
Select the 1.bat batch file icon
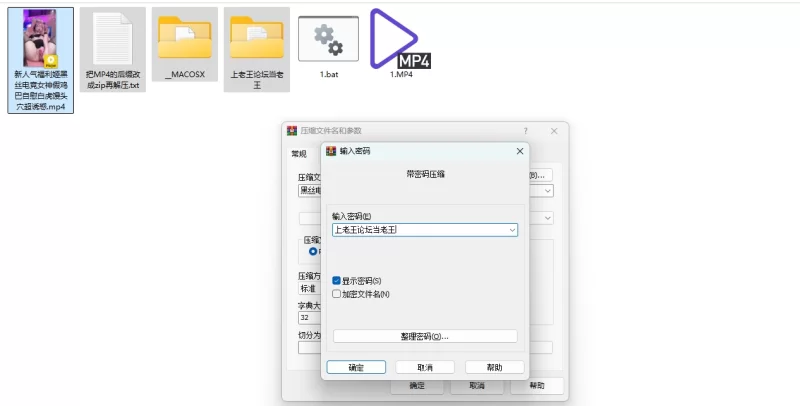[328, 41]
